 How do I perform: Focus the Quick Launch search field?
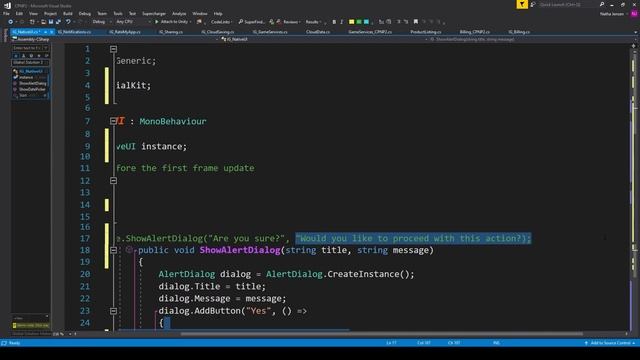click(567, 4)
